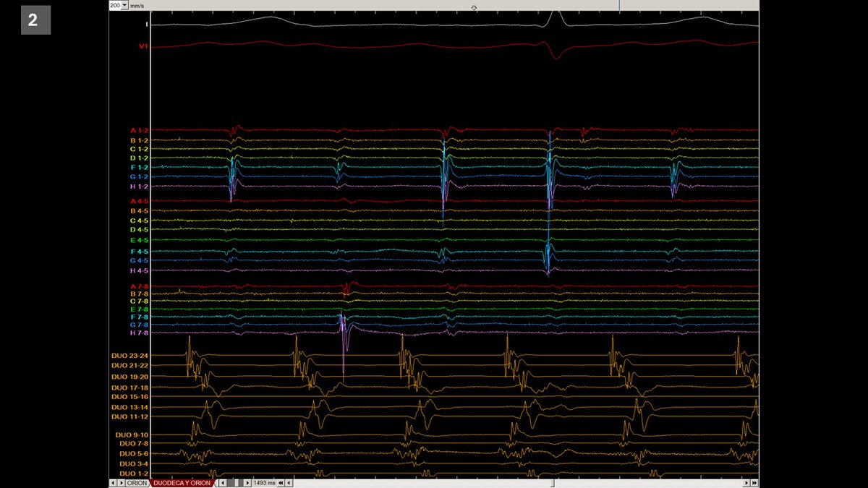Select the DUO 5-6 channel label

[x=134, y=454]
